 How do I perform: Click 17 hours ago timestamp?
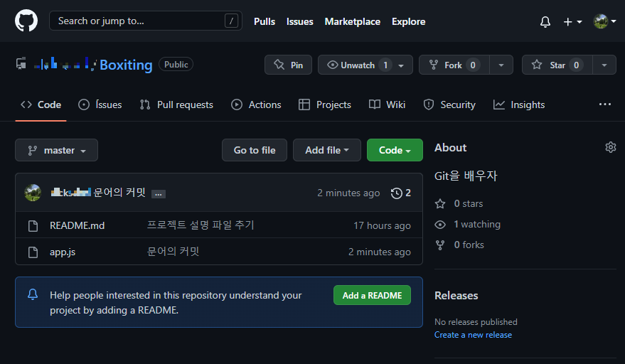(382, 225)
